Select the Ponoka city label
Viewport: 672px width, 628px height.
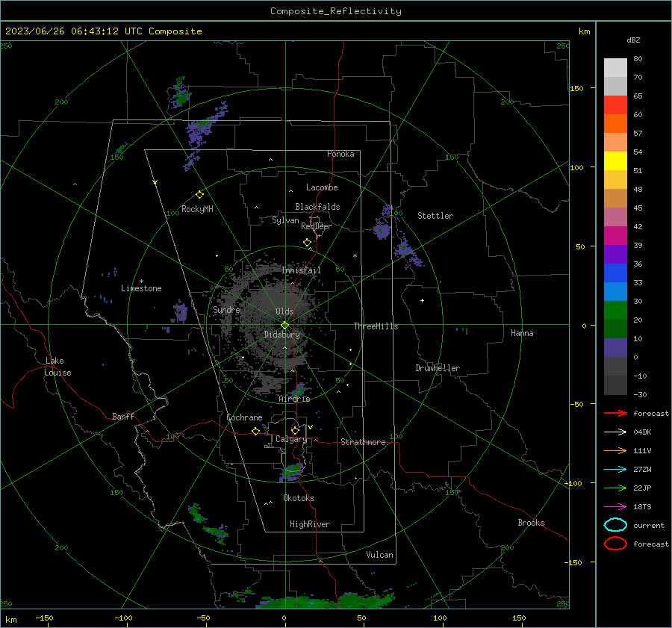(340, 154)
